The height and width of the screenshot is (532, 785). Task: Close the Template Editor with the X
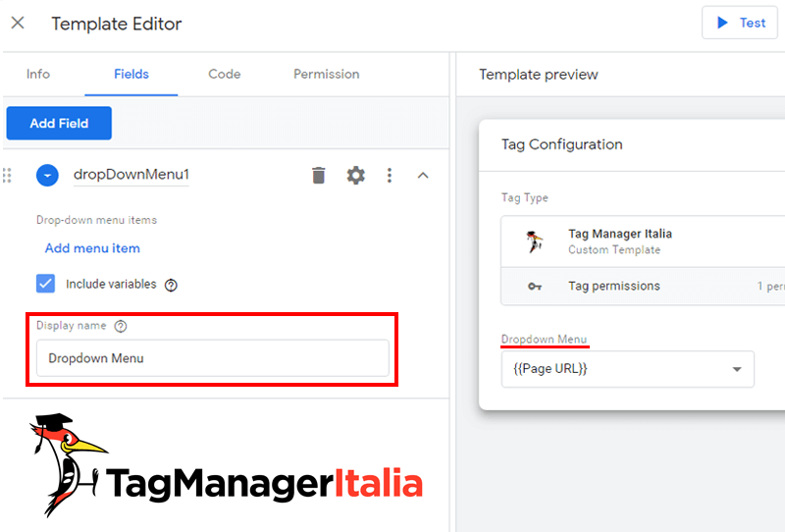click(18, 23)
